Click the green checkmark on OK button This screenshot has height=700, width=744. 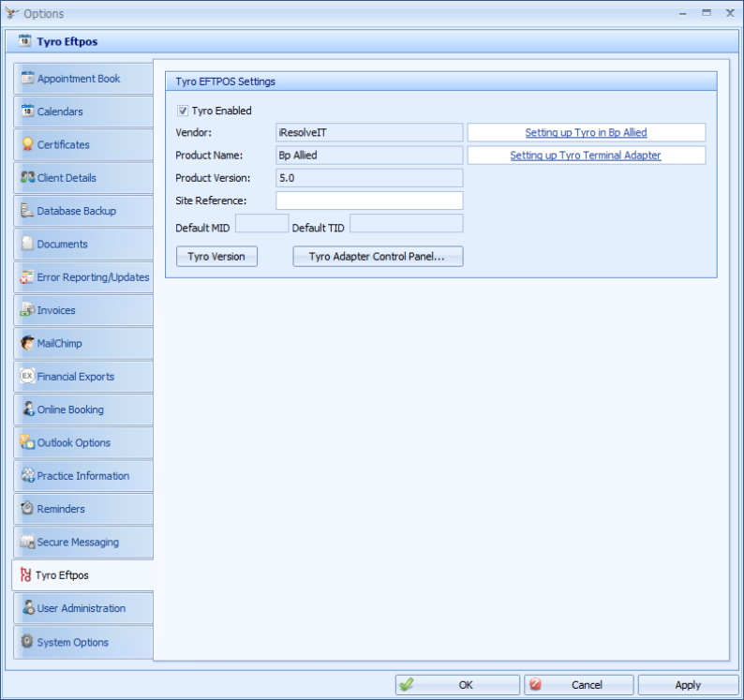coord(407,684)
